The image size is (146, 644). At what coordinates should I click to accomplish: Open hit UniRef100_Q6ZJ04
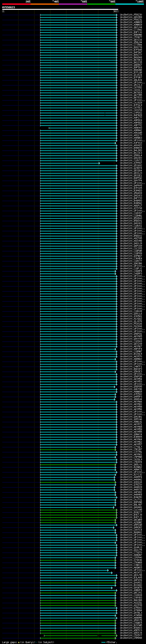click(131, 27)
